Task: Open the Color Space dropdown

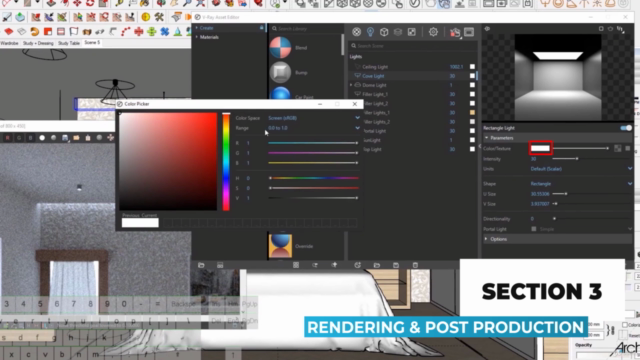Action: (313, 118)
